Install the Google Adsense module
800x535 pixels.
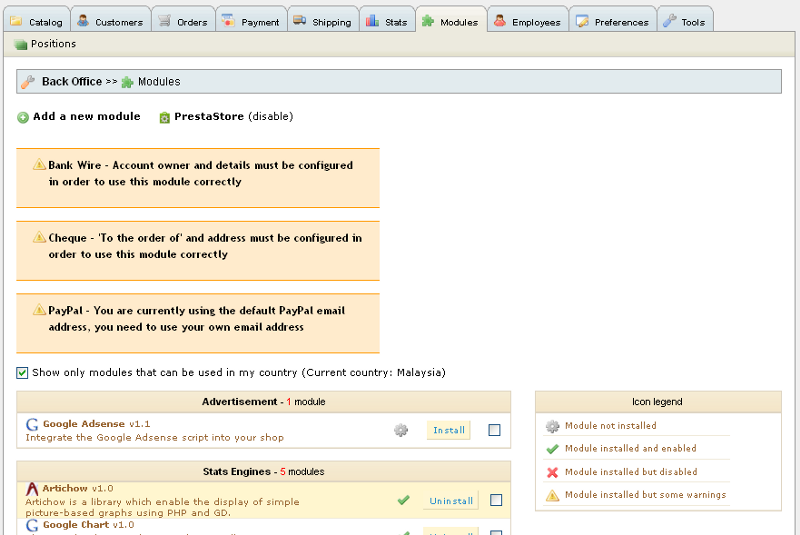[x=449, y=430]
